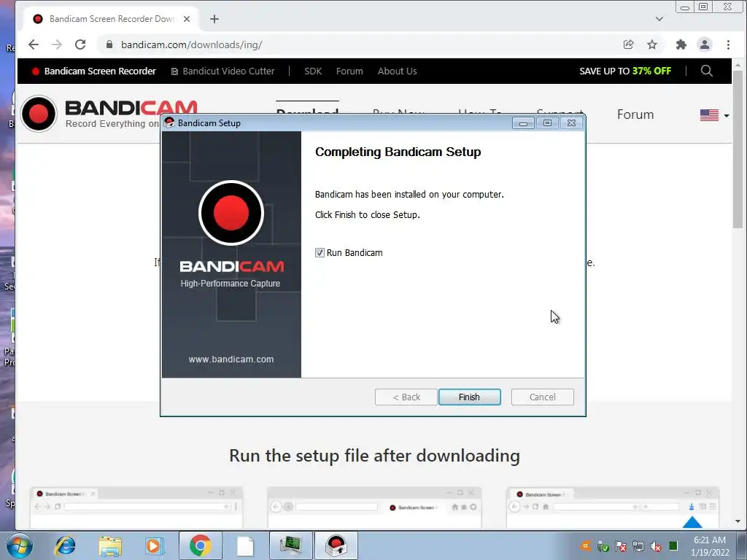Click the first setup-step thumbnail image
This screenshot has height=560, width=747.
pos(136,507)
